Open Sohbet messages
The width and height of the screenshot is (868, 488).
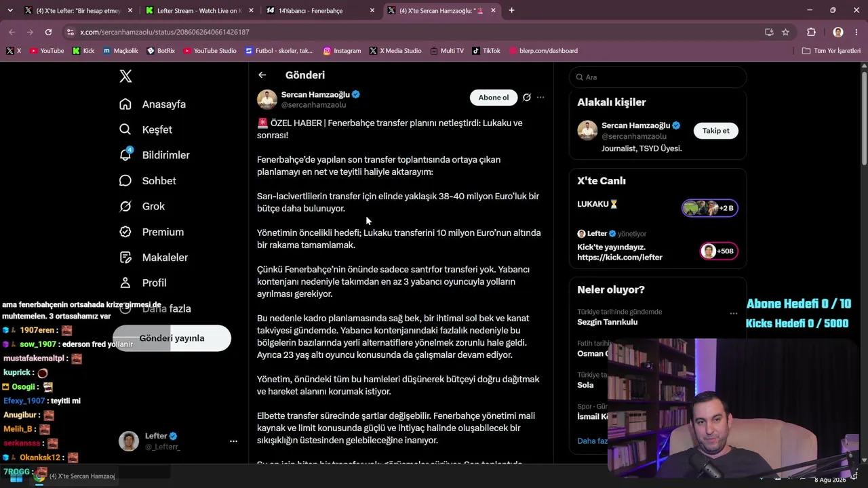147,181
